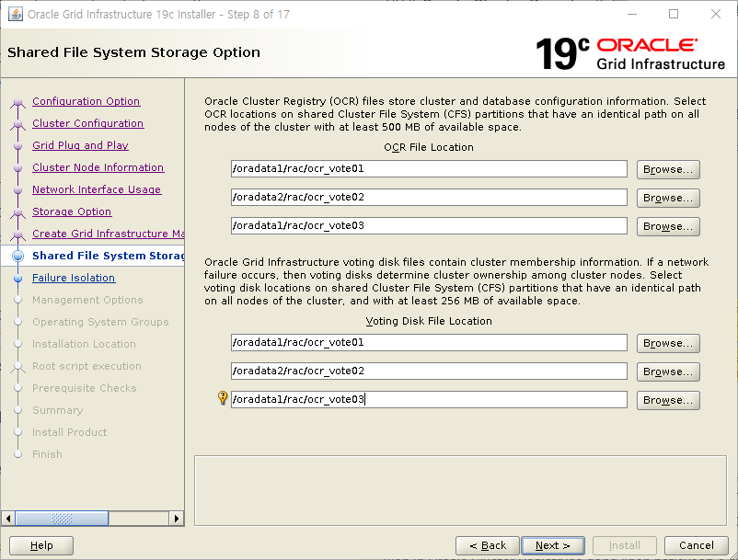The height and width of the screenshot is (560, 738).
Task: Browse for second OCR file location
Action: tap(668, 198)
